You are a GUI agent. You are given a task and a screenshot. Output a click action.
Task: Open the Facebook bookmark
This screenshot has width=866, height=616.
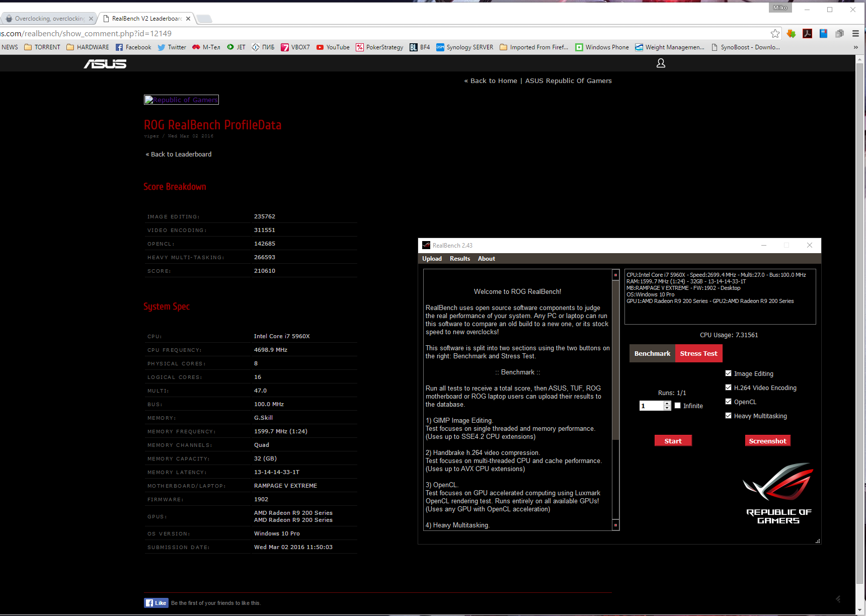(133, 47)
